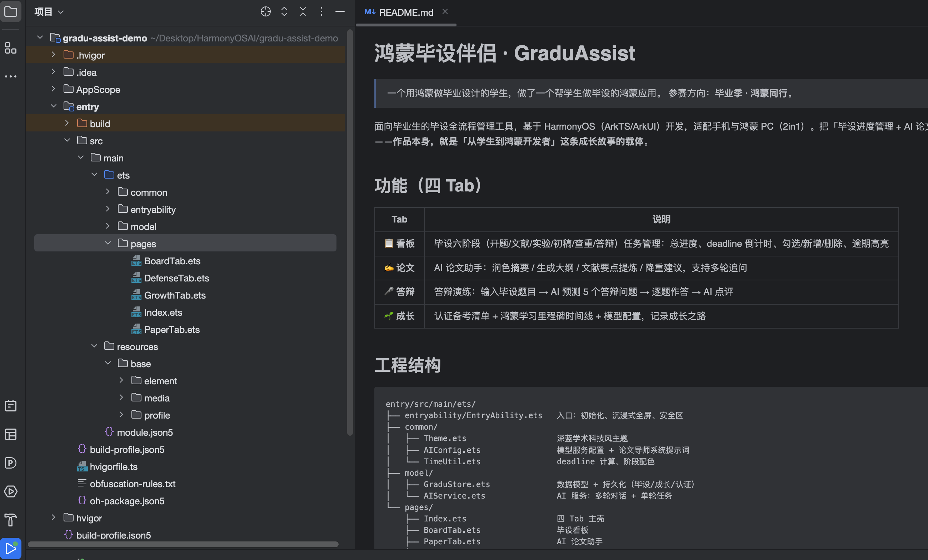This screenshot has width=928, height=560.
Task: Show more tool windows via ellipsis icon
Action: 11,76
